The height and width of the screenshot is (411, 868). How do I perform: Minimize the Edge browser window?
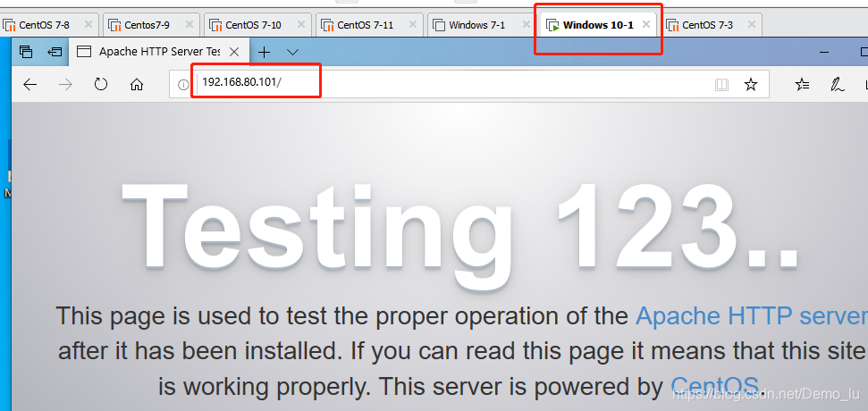tap(825, 52)
